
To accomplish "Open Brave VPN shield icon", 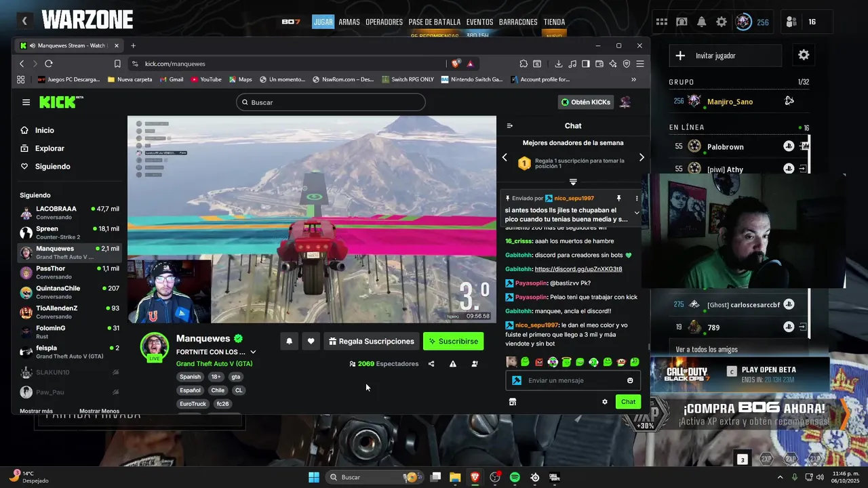I will click(627, 64).
